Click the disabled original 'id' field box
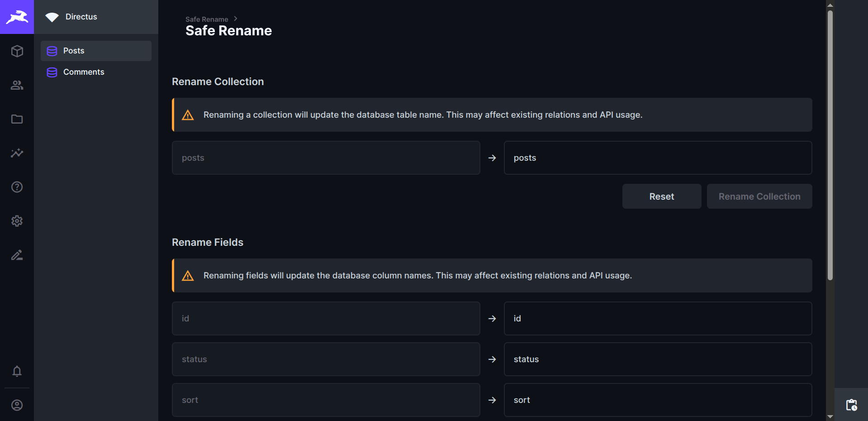868x421 pixels. click(326, 318)
